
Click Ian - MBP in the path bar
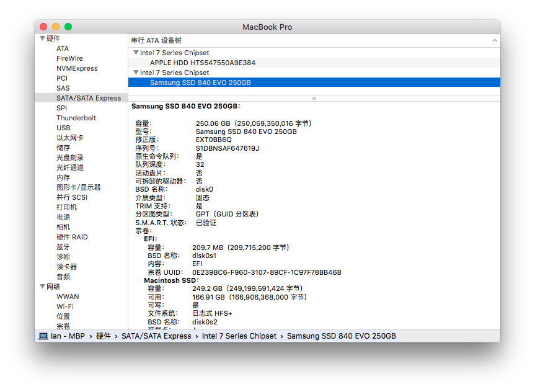pos(68,336)
